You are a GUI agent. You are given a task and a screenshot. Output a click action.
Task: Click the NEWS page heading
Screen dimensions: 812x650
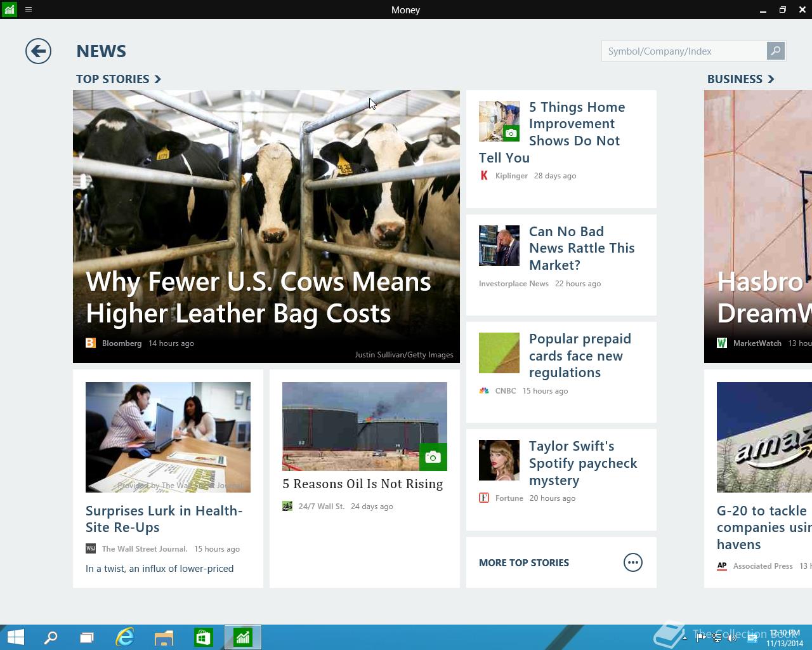point(101,51)
